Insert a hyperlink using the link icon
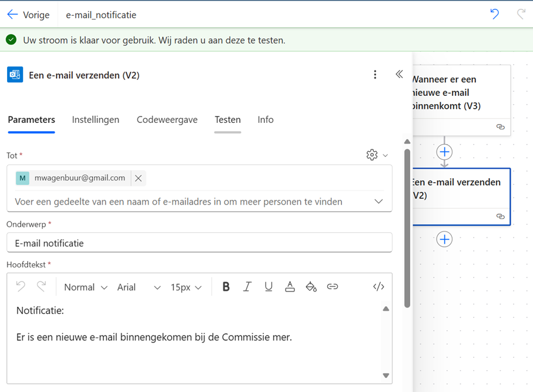Image resolution: width=533 pixels, height=392 pixels. [x=332, y=287]
